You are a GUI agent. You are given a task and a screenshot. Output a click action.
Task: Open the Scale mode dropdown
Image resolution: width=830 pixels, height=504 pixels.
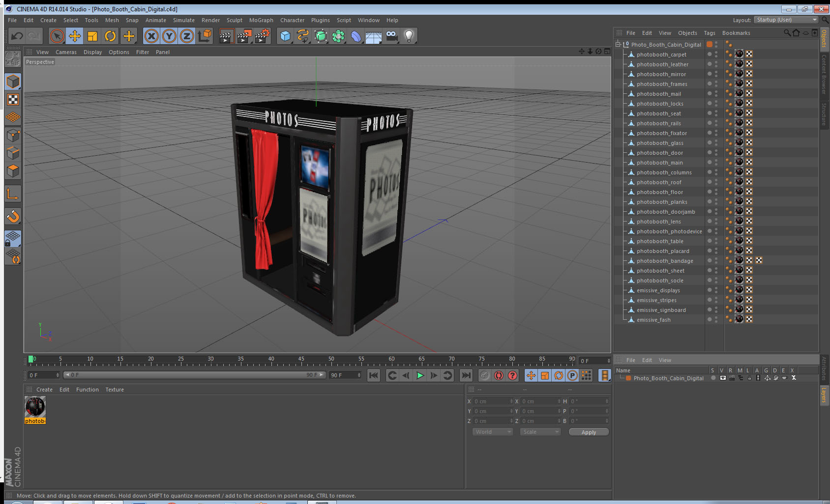540,432
